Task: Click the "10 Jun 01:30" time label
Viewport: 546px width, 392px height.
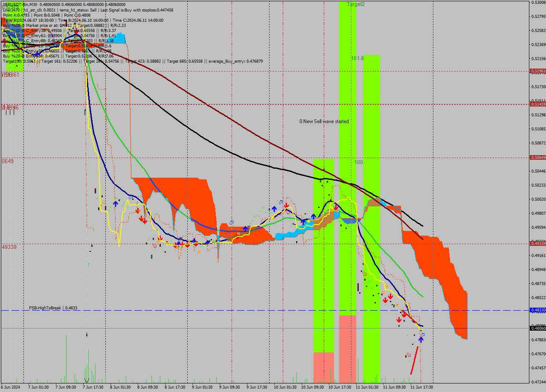Action: pyautogui.click(x=285, y=387)
